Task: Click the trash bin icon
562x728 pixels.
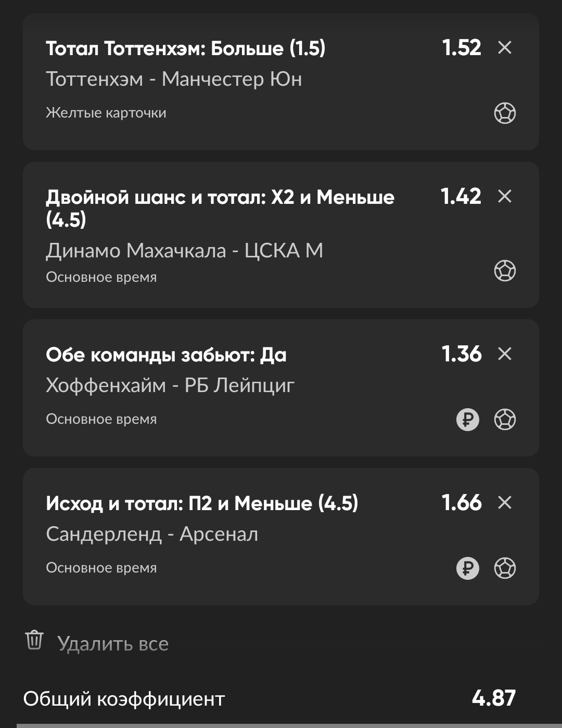Action: click(x=34, y=640)
